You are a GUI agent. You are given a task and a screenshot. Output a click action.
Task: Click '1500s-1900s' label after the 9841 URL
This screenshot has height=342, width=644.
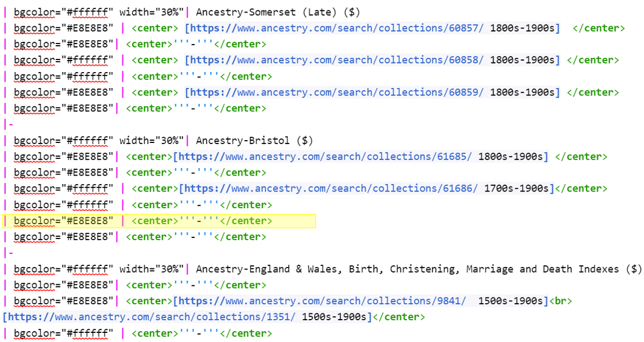click(510, 301)
